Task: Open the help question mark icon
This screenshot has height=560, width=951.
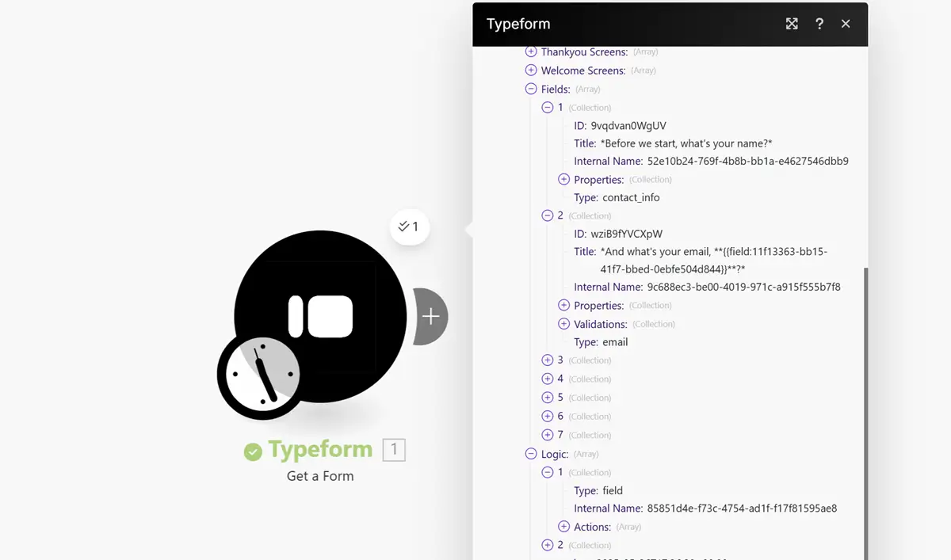Action: tap(819, 24)
